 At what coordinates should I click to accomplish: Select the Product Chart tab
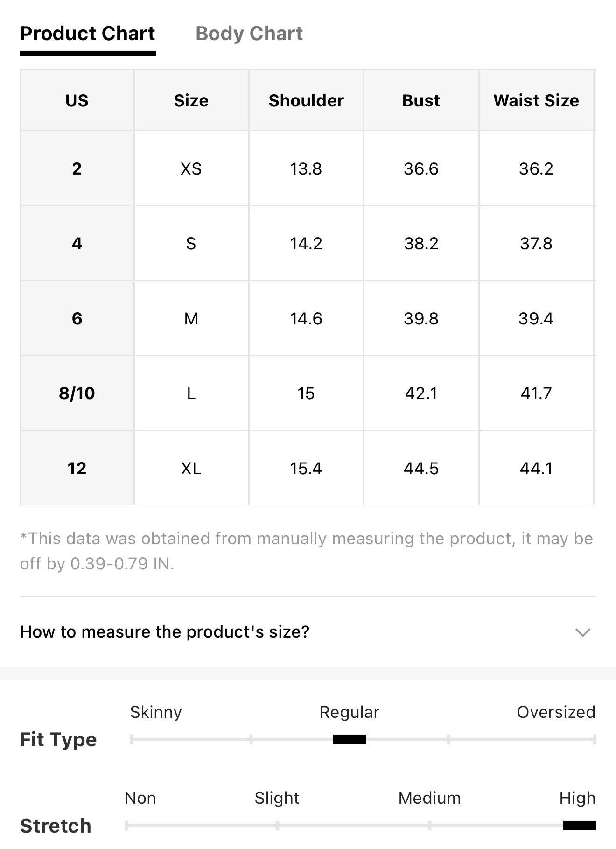pos(87,34)
